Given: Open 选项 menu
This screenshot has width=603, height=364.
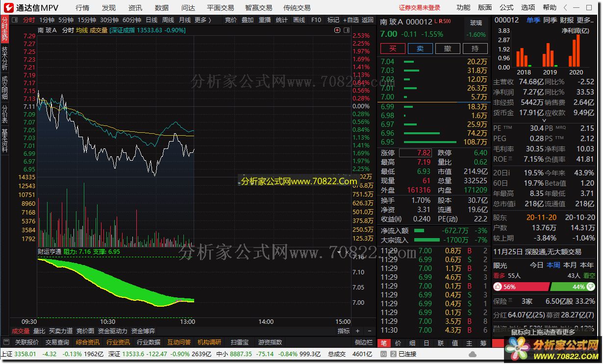Looking at the screenshot, I should tap(528, 8).
